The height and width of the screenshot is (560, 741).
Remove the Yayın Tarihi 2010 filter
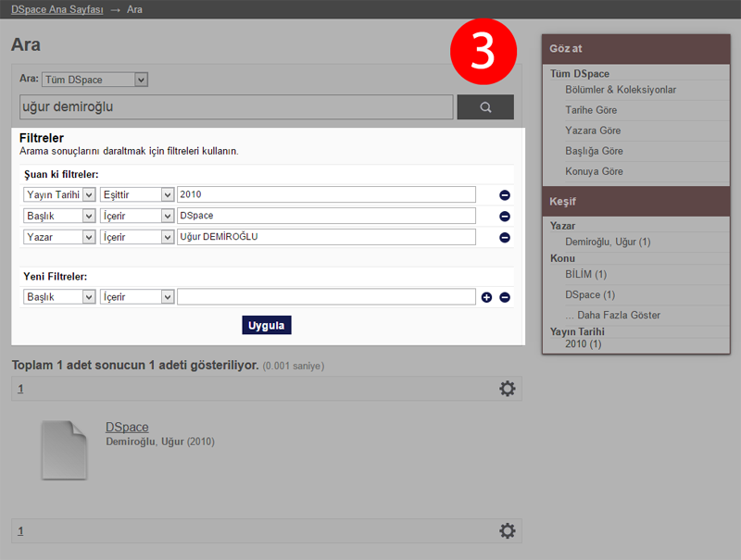tap(505, 195)
